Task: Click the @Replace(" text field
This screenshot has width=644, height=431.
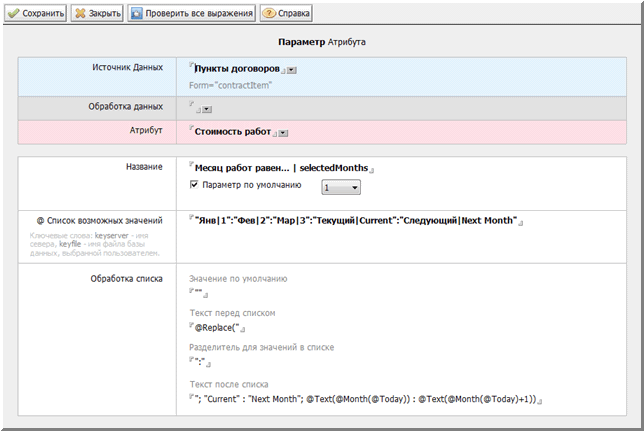Action: [x=217, y=328]
